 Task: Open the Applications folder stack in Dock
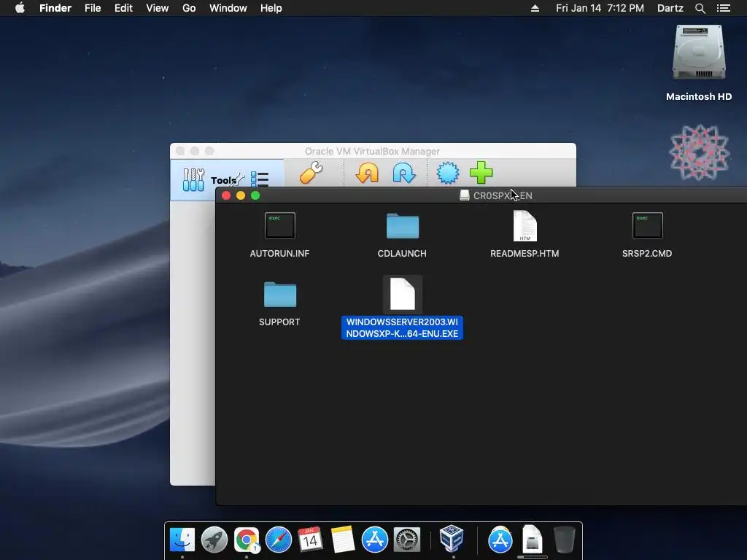(x=500, y=540)
